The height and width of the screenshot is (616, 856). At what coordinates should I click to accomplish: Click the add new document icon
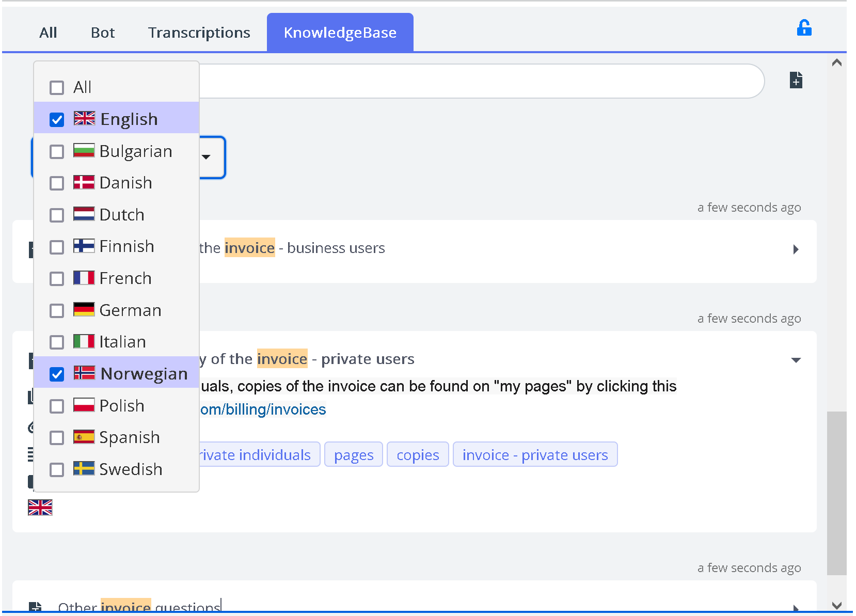tap(796, 81)
